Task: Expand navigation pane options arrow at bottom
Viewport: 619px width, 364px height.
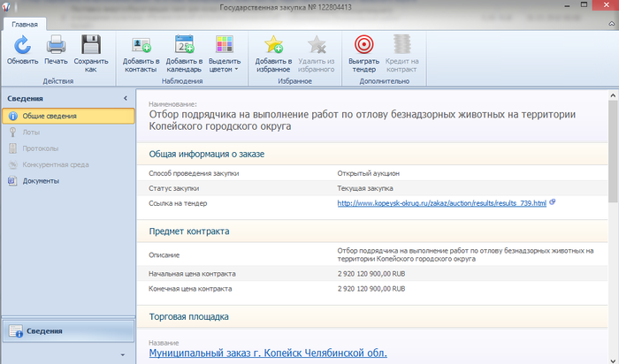Action: point(122,355)
